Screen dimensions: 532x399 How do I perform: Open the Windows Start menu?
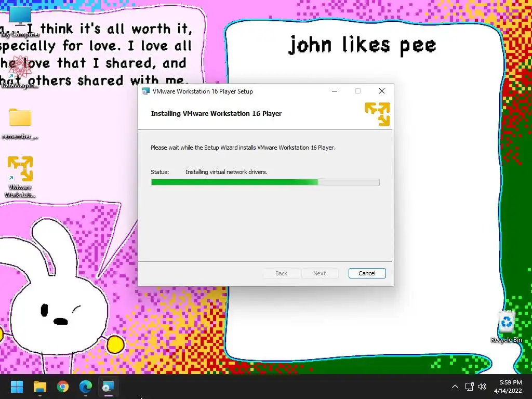click(17, 387)
